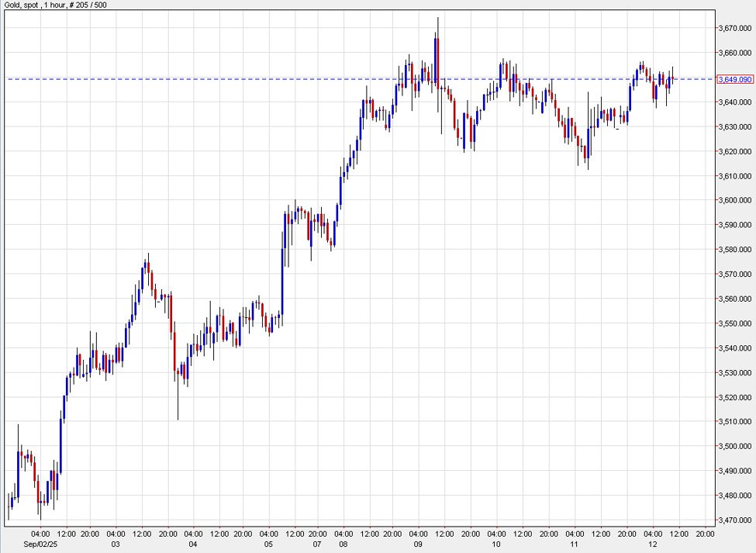756x553 pixels.
Task: Click the tall red candle at the chart's peak
Action: tap(437, 60)
